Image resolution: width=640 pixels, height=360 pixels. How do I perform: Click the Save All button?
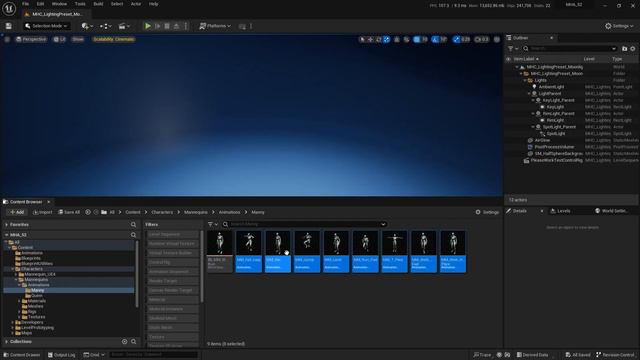pyautogui.click(x=69, y=212)
